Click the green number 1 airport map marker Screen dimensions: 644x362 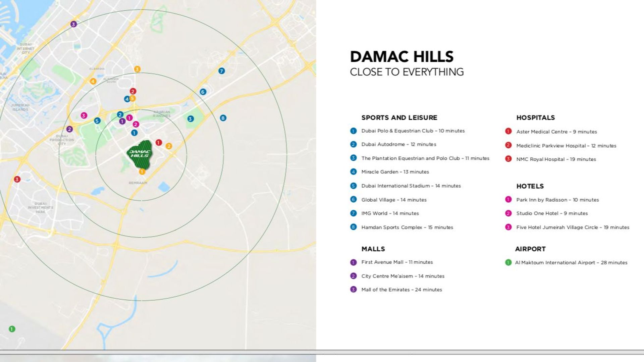[12, 329]
